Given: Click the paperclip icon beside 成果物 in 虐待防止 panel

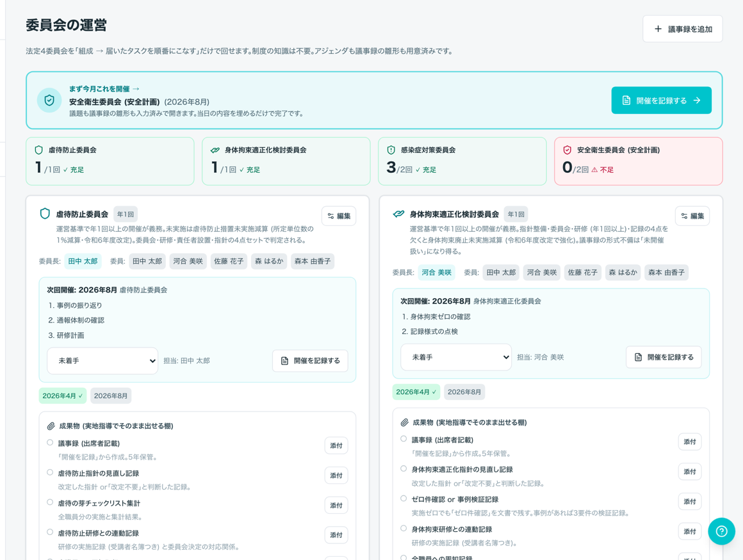Looking at the screenshot, I should pyautogui.click(x=51, y=426).
